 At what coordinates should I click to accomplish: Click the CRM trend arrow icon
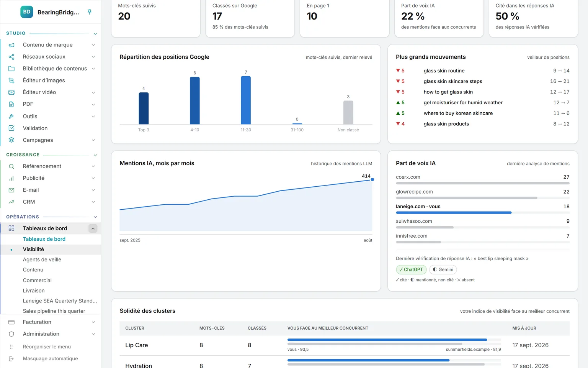pos(11,202)
